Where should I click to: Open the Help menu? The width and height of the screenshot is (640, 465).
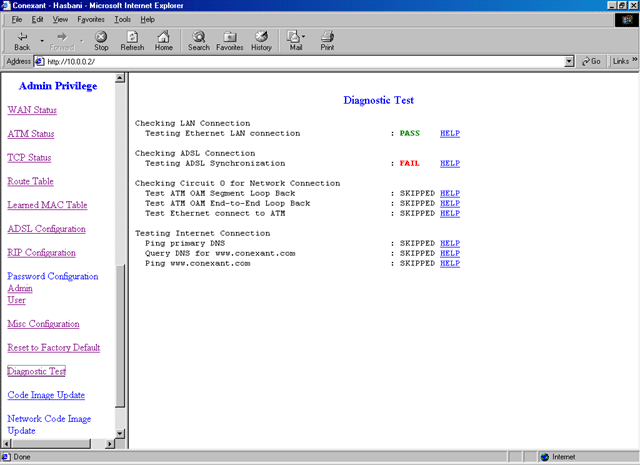pyautogui.click(x=147, y=20)
